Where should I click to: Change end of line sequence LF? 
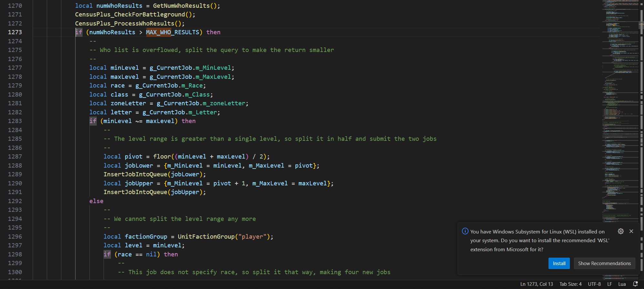tap(609, 284)
